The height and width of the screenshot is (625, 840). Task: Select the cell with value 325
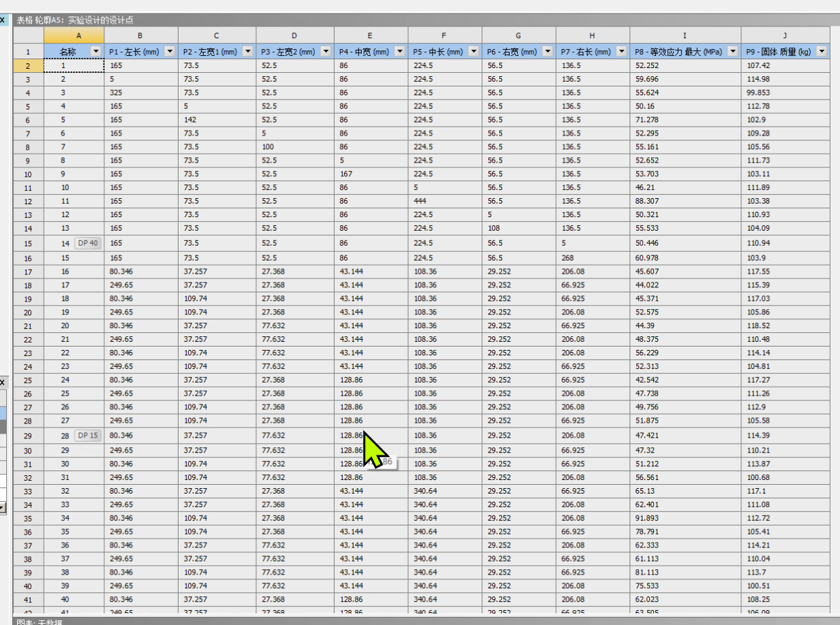(x=141, y=93)
